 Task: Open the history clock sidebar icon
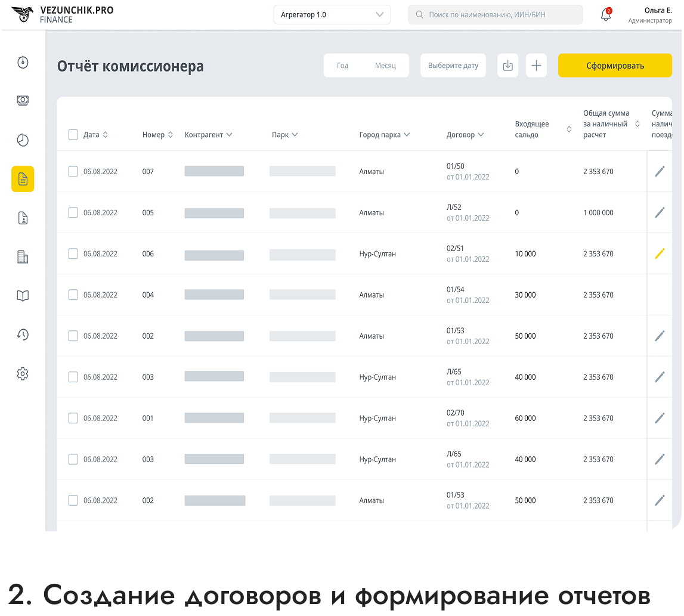[23, 335]
